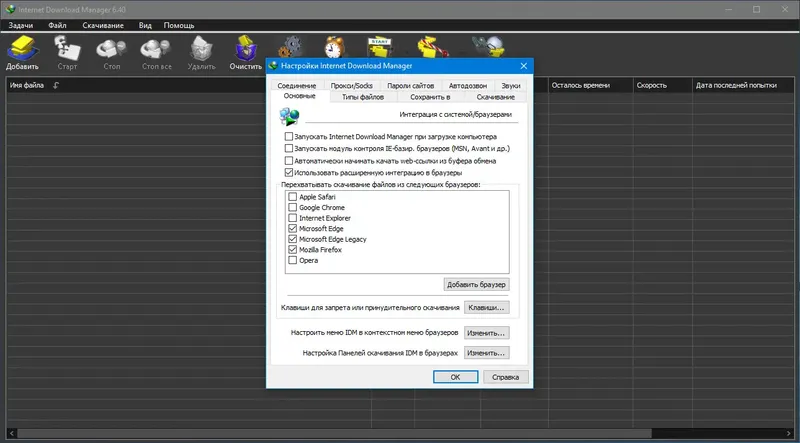
Task: Open the Файл menu
Action: [x=58, y=25]
